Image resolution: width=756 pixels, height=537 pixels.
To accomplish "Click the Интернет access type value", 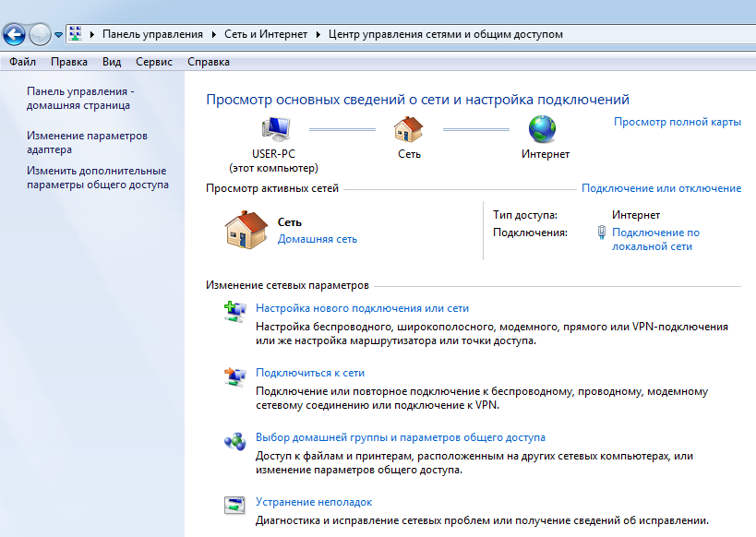I will 636,215.
